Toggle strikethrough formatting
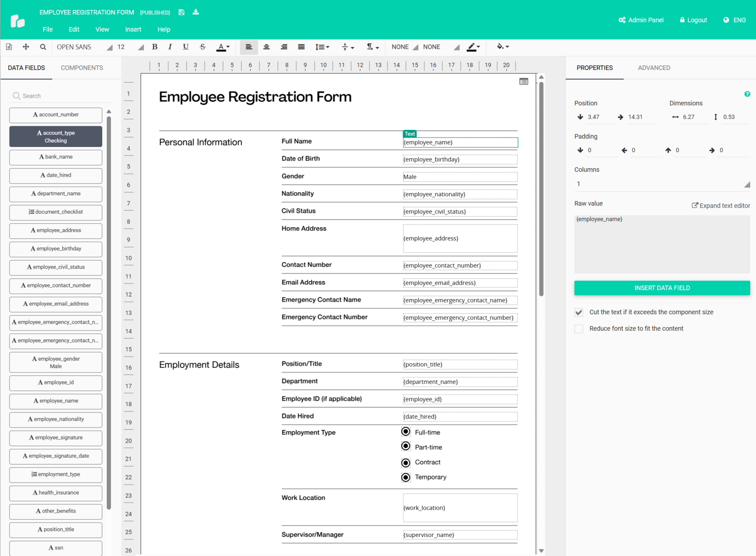This screenshot has height=556, width=756. pos(203,47)
